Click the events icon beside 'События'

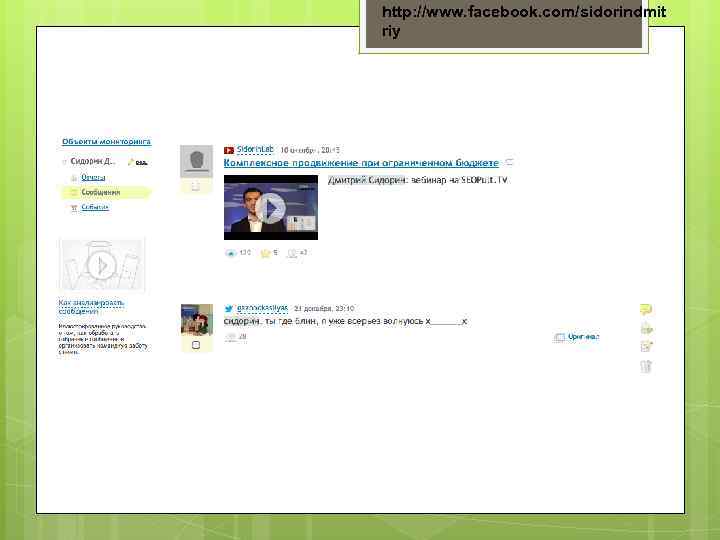point(73,208)
